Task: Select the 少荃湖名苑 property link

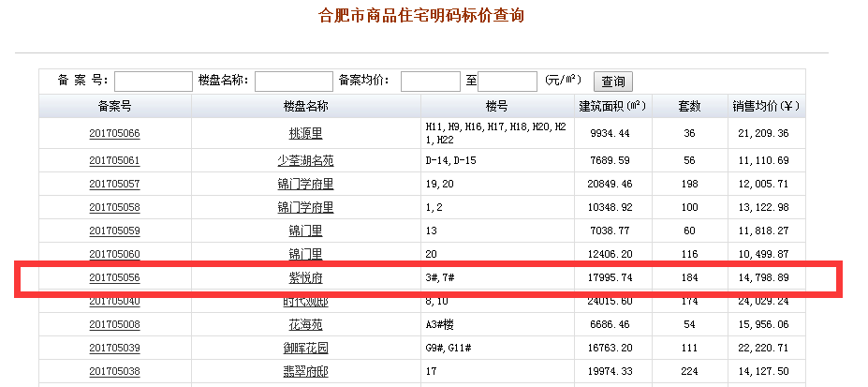Action: click(x=305, y=161)
